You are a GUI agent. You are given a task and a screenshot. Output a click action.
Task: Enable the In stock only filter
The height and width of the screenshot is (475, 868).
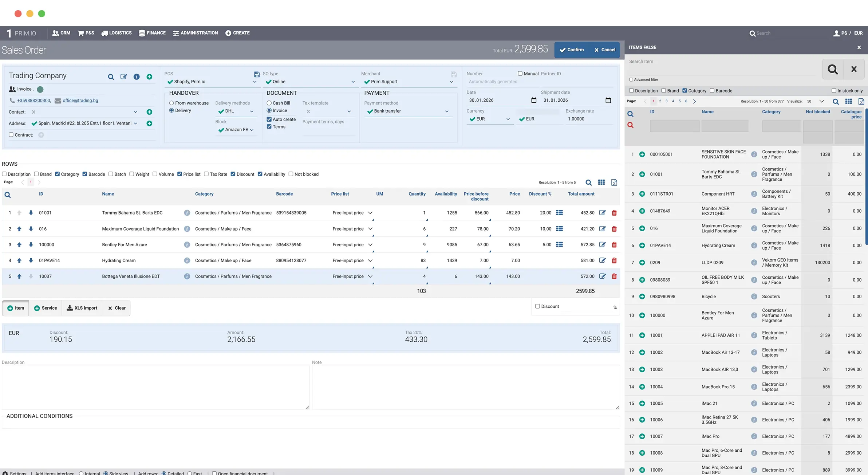(x=834, y=91)
